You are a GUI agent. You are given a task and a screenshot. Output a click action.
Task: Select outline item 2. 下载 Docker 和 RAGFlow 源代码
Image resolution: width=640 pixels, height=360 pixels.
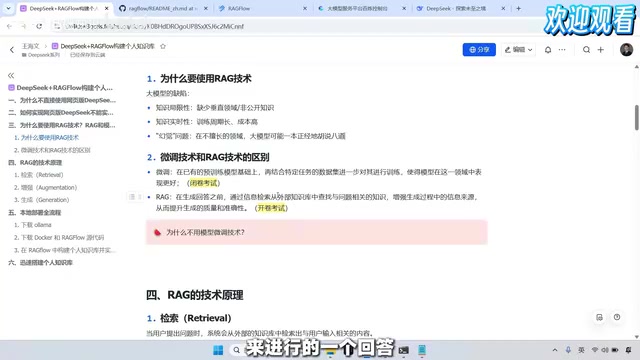pos(59,237)
